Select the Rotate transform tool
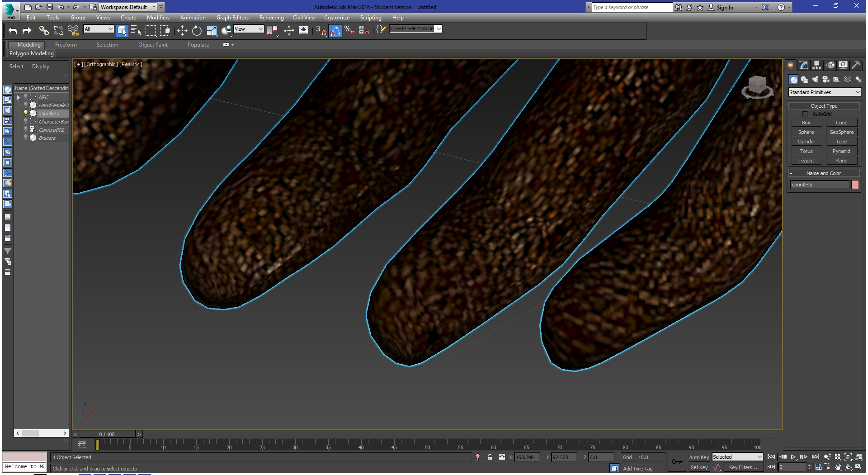The width and height of the screenshot is (868, 475). [197, 30]
